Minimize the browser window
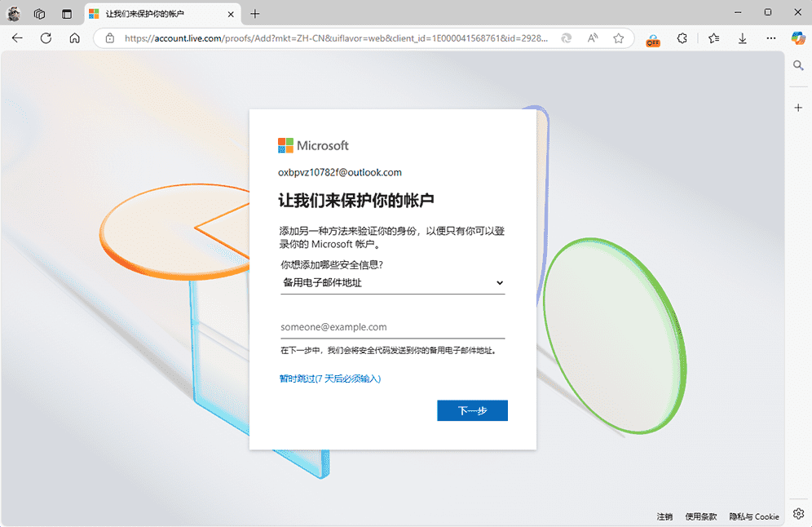This screenshot has height=527, width=812. pyautogui.click(x=738, y=12)
